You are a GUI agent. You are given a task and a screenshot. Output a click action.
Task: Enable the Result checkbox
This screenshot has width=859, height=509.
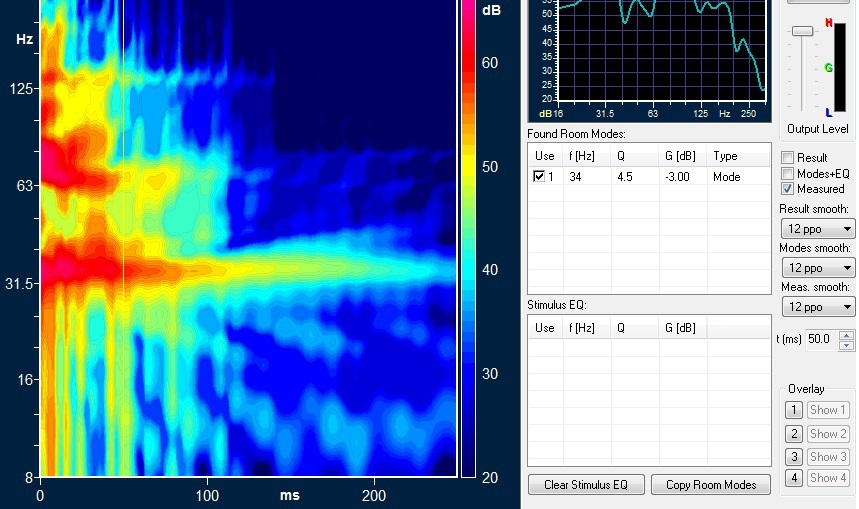coord(788,158)
